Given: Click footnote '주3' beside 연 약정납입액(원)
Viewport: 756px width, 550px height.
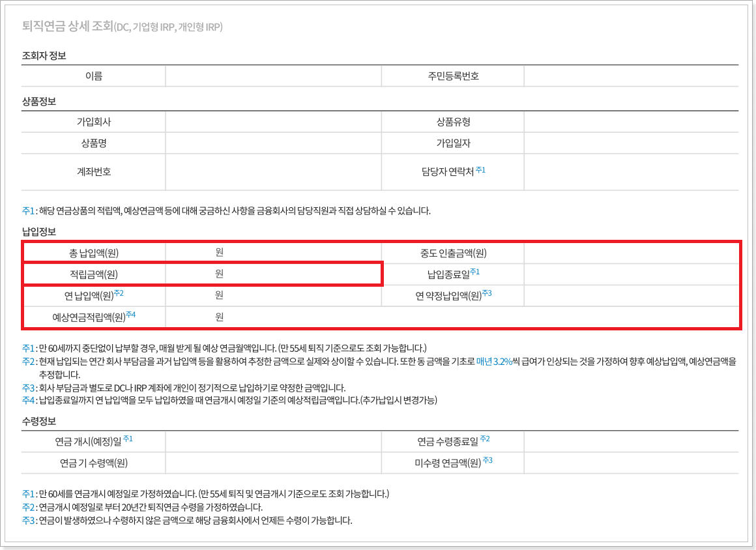Looking at the screenshot, I should click(487, 293).
